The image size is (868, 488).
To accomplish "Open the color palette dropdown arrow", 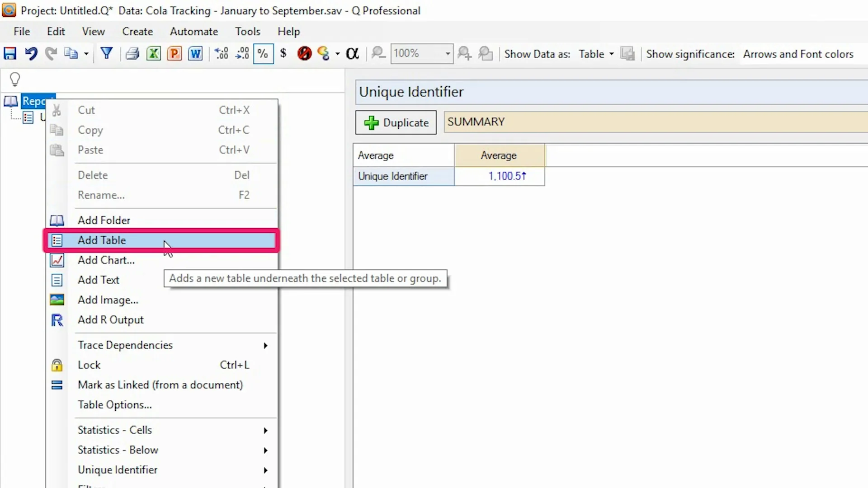I will [x=338, y=54].
